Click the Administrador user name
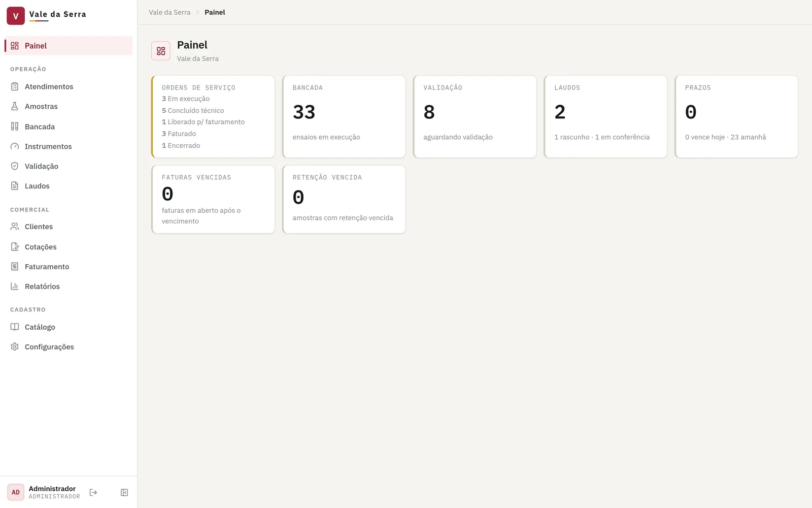 point(52,489)
